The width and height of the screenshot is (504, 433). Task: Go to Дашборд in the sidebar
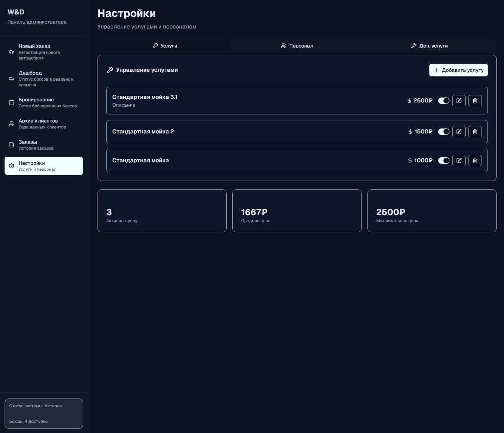coord(44,79)
